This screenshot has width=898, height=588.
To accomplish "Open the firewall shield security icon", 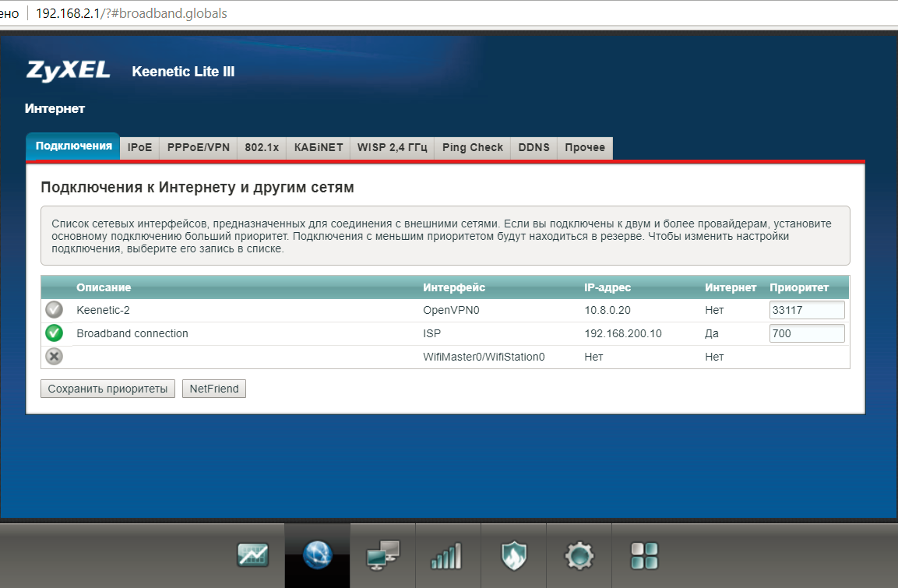I will pyautogui.click(x=513, y=555).
